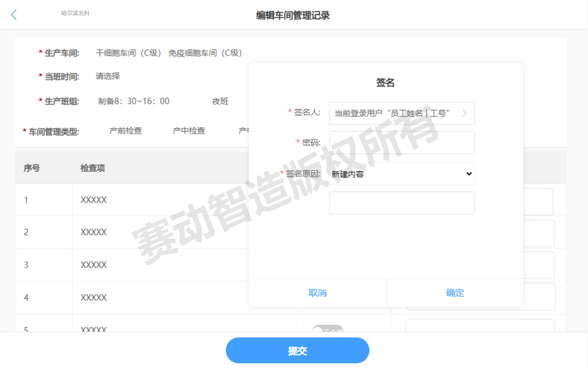Click XXXXX in row 2

(x=94, y=232)
